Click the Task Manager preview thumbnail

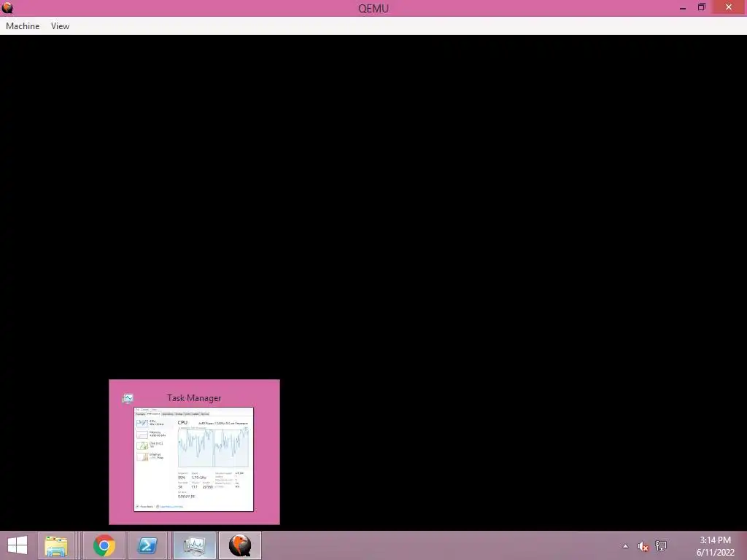point(193,459)
